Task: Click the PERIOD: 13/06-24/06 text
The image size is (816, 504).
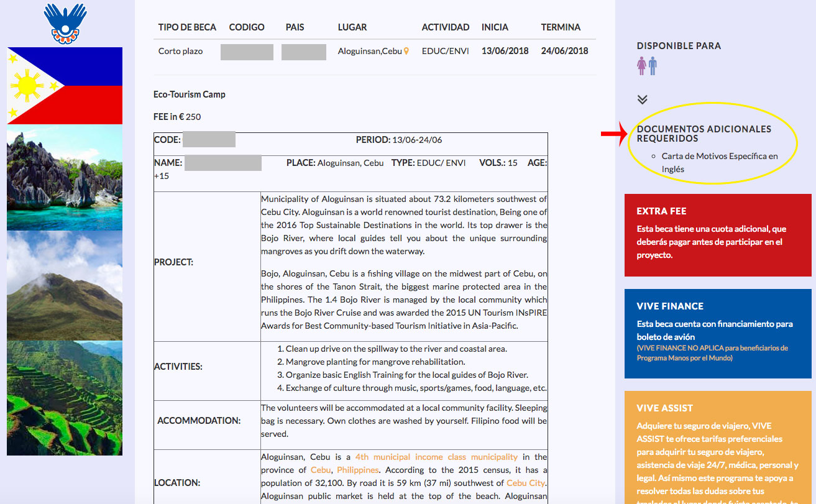Action: [x=399, y=140]
